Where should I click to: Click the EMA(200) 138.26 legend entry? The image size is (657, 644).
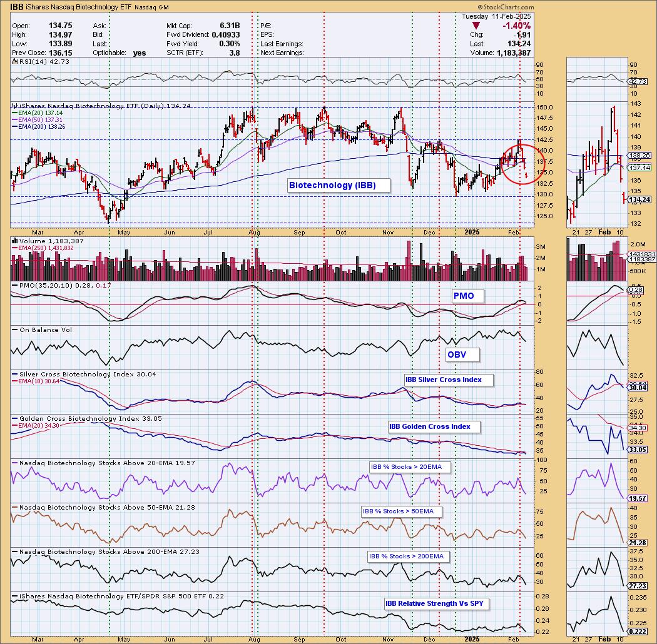39,126
